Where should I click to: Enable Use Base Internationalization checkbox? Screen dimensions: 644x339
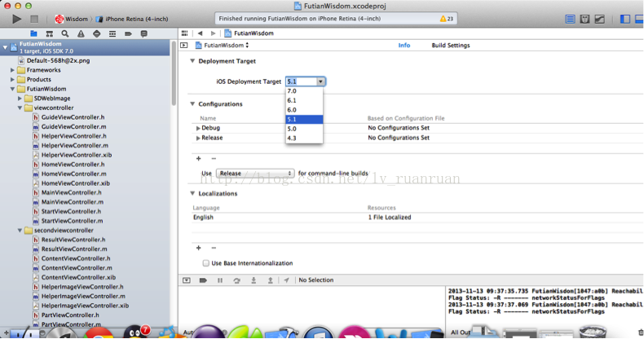coord(205,263)
